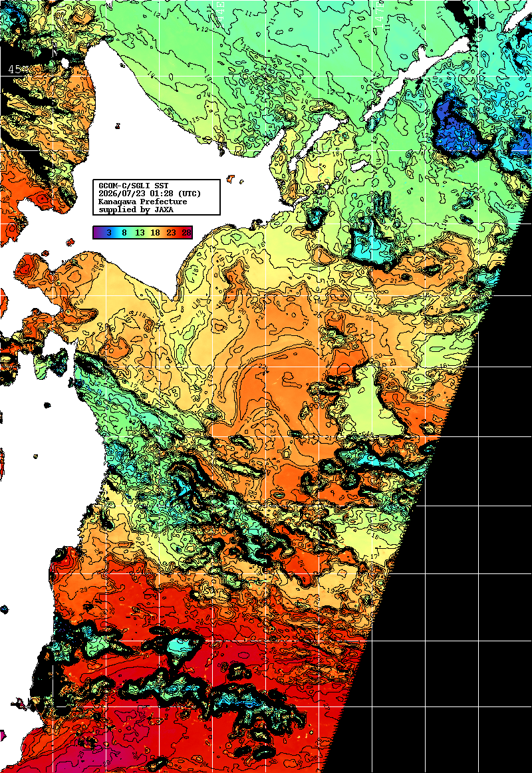This screenshot has height=773, width=532.
Task: Click the "Kanagawa Prefecture" label
Action: click(143, 202)
